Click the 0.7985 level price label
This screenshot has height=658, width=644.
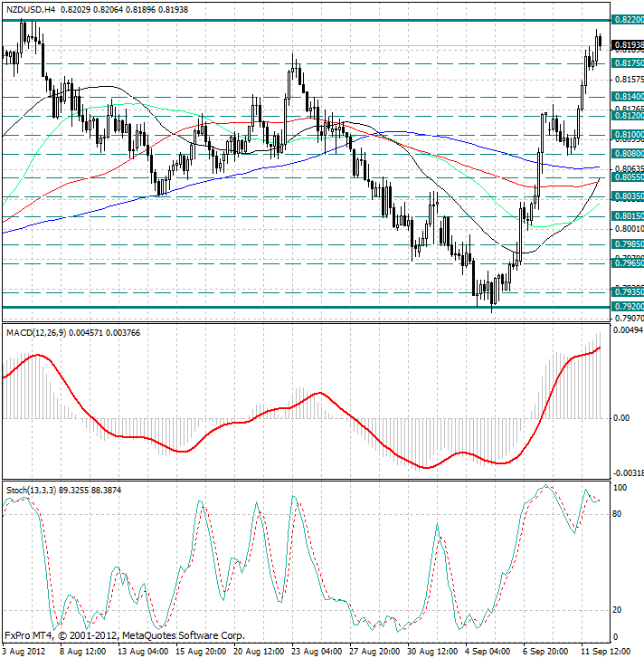[628, 244]
